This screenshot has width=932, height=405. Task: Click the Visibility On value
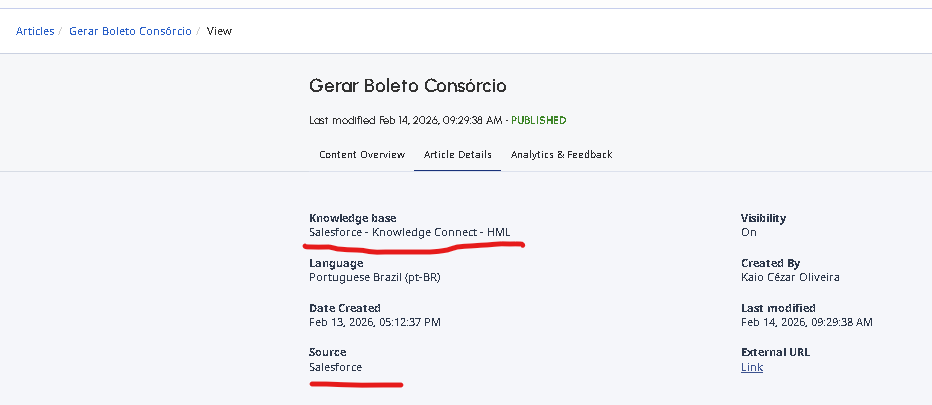click(748, 232)
